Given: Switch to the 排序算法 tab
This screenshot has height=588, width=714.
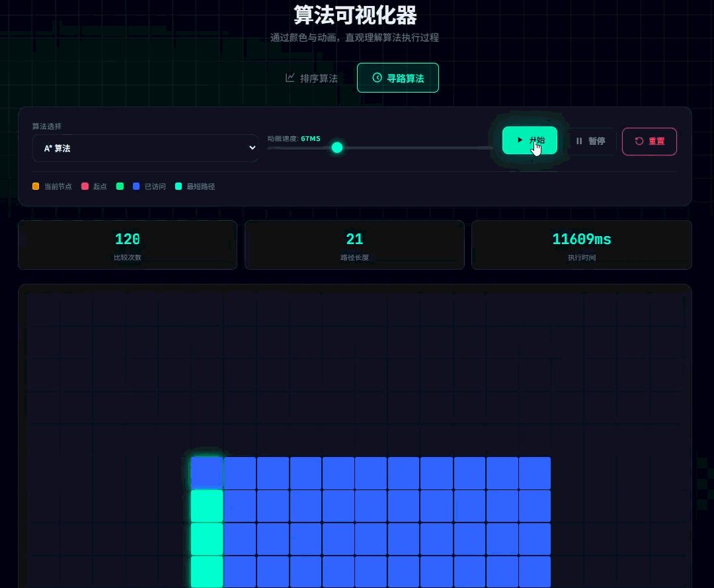Looking at the screenshot, I should click(312, 77).
